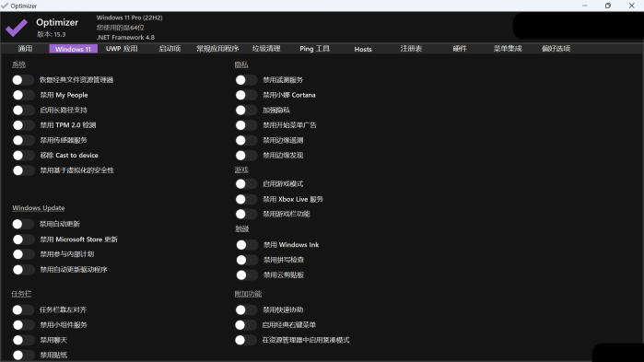The height and width of the screenshot is (362, 644).
Task: Switch to the UWP 应用 tab
Action: click(122, 49)
